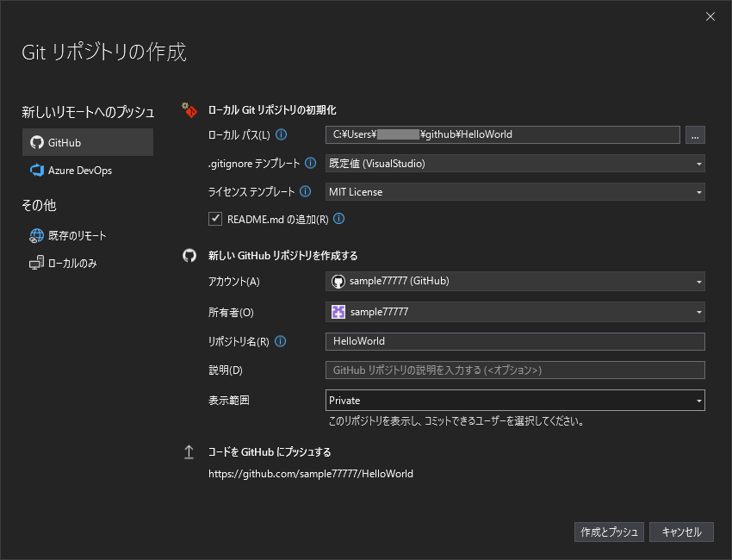Click the キャンセル button
The width and height of the screenshot is (732, 560).
pyautogui.click(x=681, y=532)
